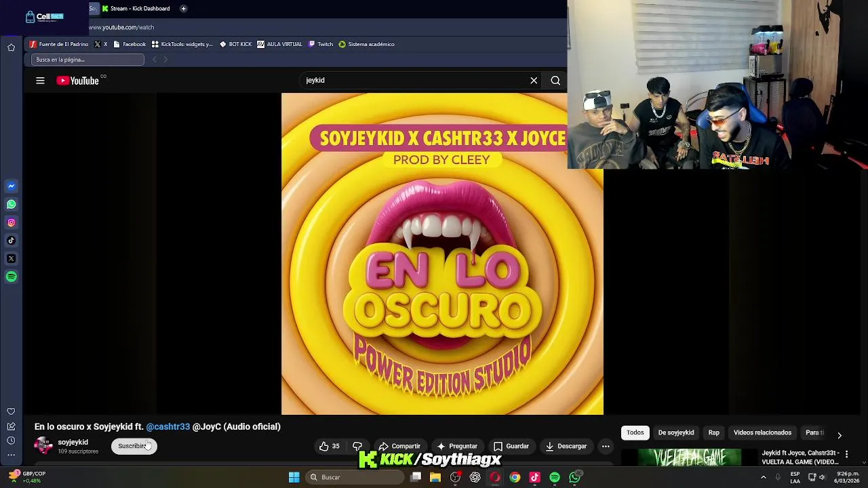
Task: Show hidden system tray icons
Action: pos(763,477)
